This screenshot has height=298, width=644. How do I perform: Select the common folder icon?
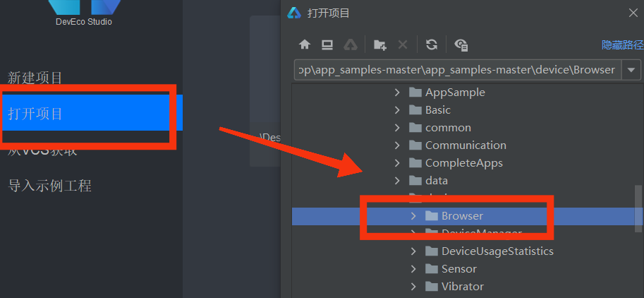[x=415, y=127]
